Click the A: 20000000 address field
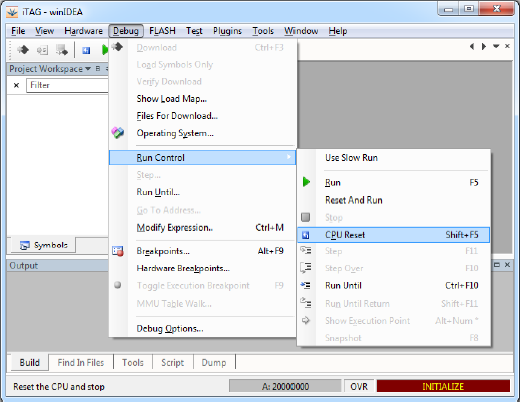 [x=285, y=386]
